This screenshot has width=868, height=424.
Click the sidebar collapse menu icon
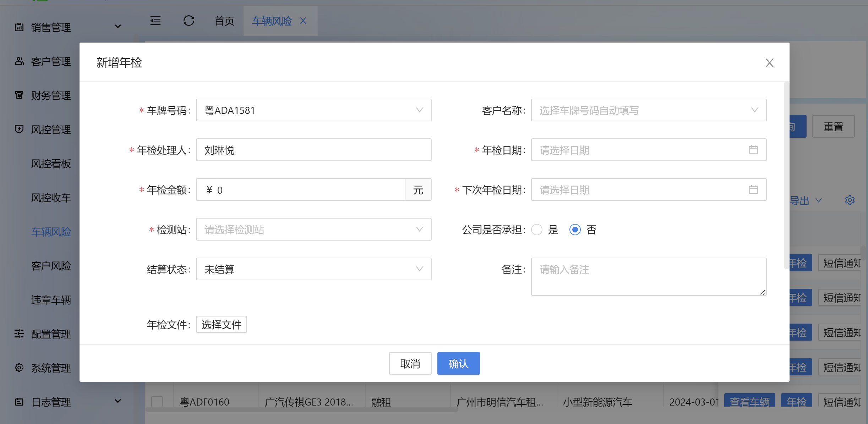155,21
